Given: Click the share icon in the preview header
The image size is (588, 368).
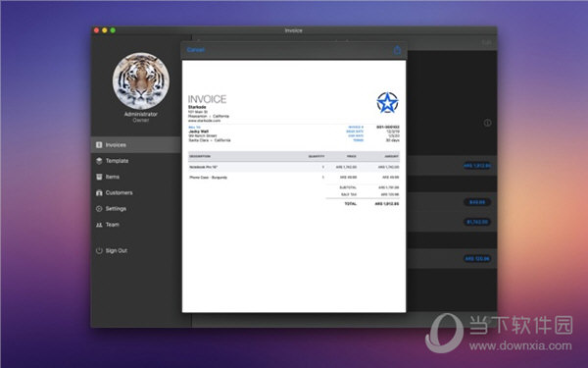Looking at the screenshot, I should (x=397, y=50).
